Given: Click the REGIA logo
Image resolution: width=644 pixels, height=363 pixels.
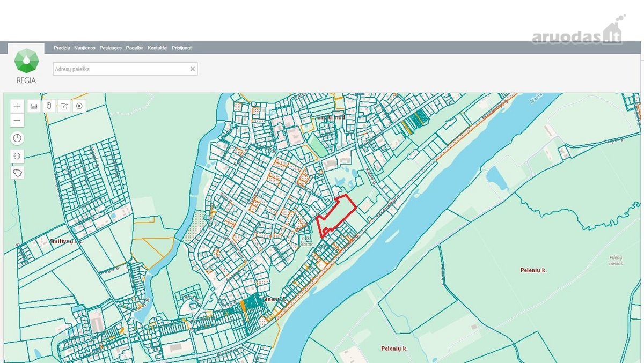Looking at the screenshot, I should point(26,66).
